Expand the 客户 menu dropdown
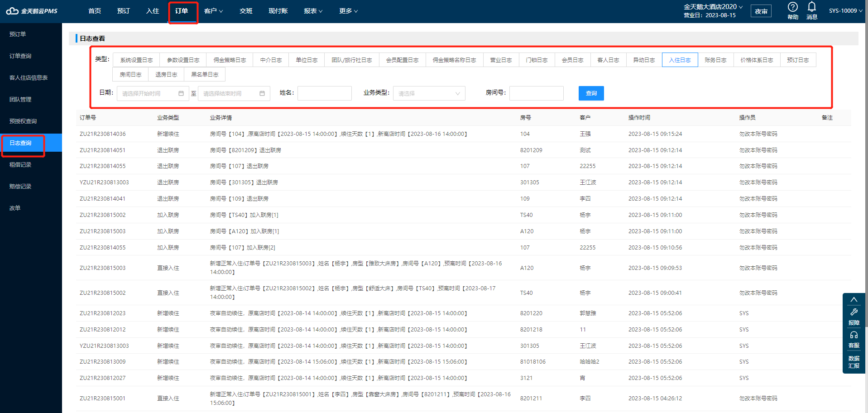The image size is (868, 413). coord(213,11)
